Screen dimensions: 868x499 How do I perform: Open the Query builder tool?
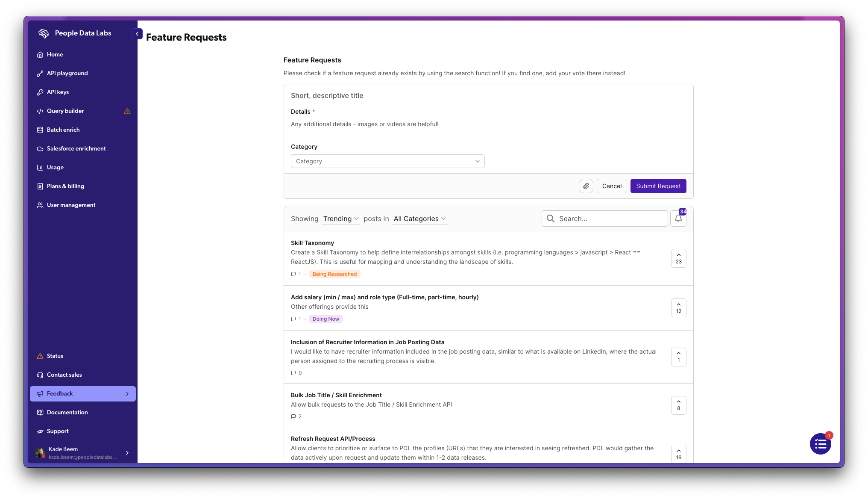65,111
